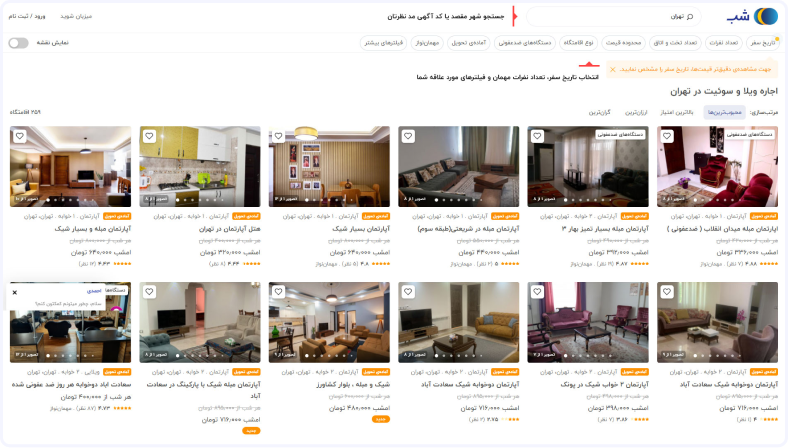Toggle the 'نمایش نقشه' map switch
788x448 pixels.
pos(19,43)
